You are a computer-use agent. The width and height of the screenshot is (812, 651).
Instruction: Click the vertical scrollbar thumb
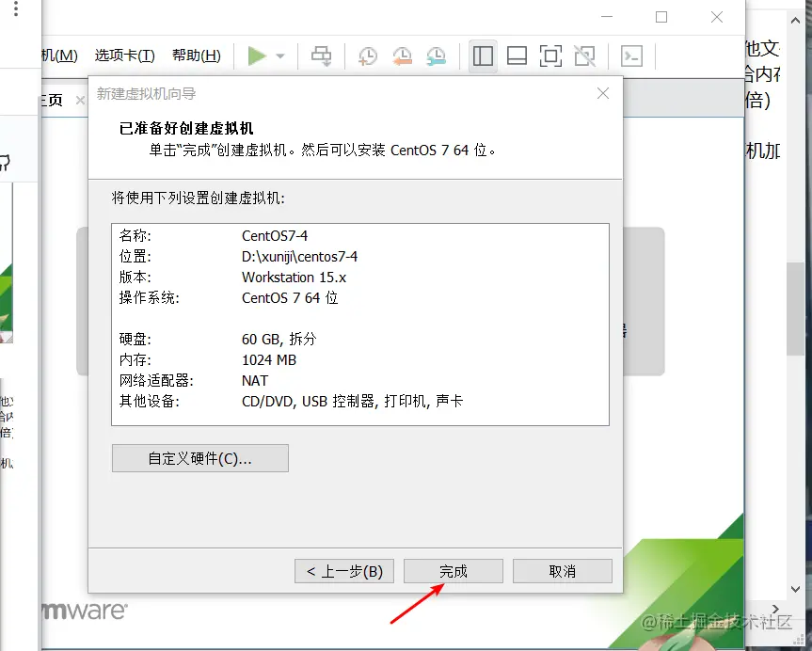795,309
